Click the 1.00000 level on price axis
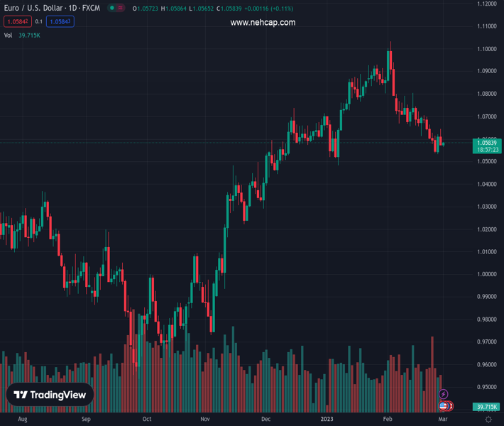This screenshot has width=504, height=426. pos(487,274)
